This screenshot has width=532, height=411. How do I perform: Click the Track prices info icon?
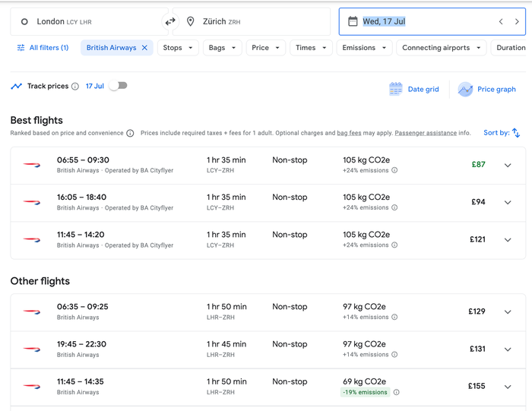click(75, 87)
